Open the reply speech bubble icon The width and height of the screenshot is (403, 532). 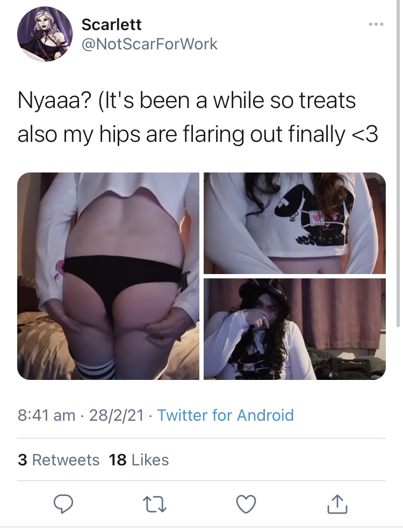coord(63,504)
